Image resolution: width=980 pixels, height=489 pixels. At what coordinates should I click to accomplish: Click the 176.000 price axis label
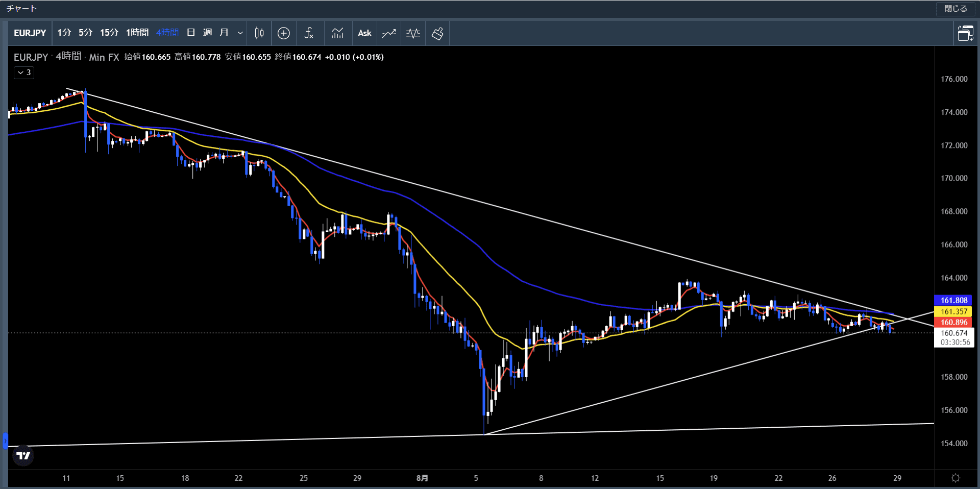pyautogui.click(x=954, y=79)
